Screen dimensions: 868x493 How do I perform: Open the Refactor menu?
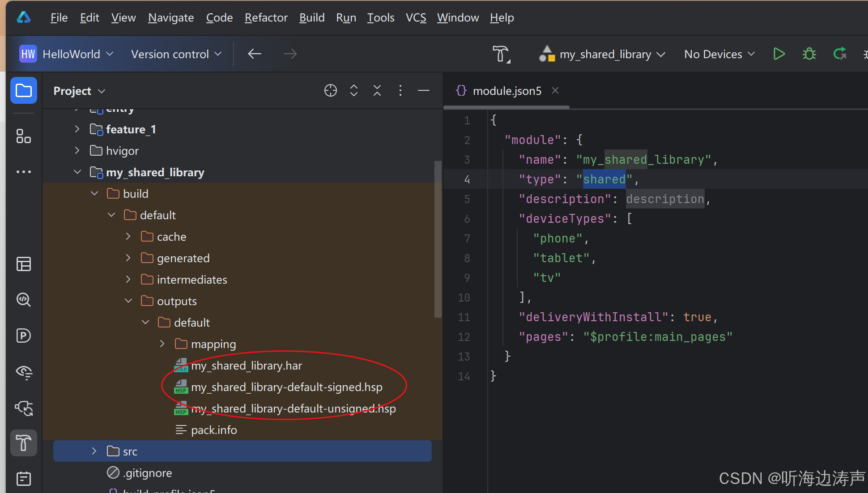pos(266,17)
